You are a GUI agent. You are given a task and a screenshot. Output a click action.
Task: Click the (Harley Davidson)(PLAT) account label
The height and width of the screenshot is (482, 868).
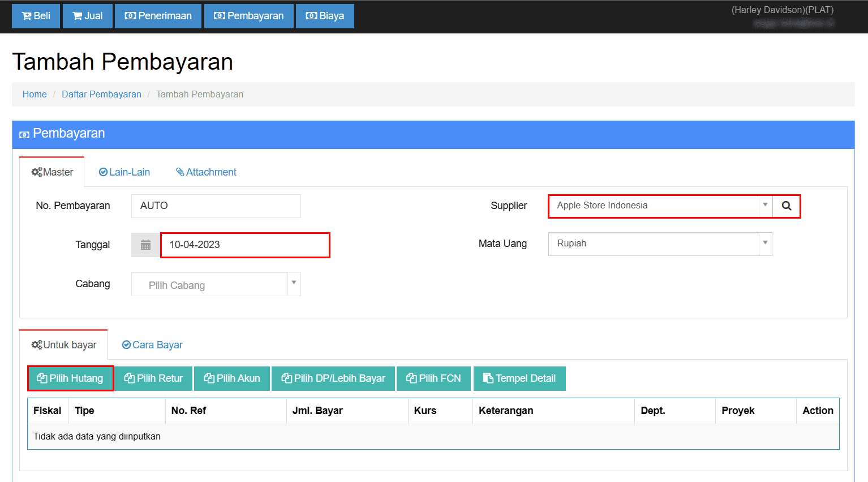pyautogui.click(x=782, y=10)
